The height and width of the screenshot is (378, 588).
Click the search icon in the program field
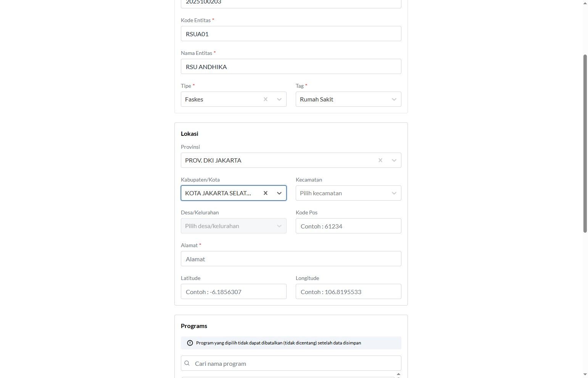[187, 363]
